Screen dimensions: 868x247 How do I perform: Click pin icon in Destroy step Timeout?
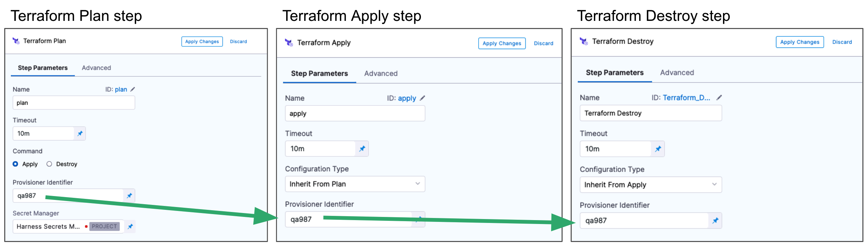[658, 149]
